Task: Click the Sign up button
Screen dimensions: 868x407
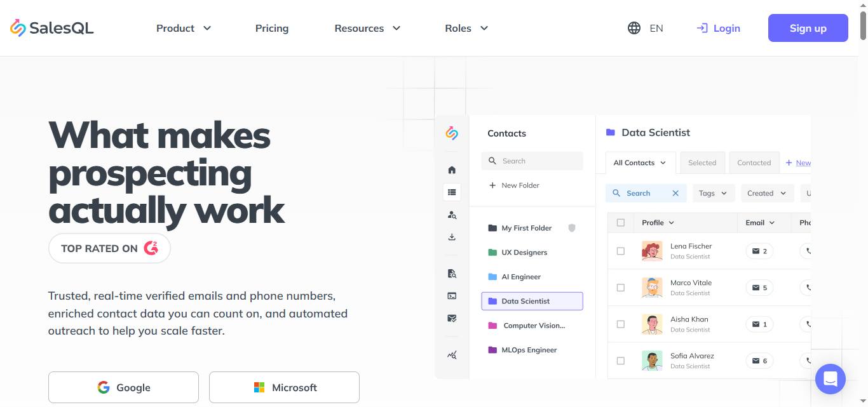Action: [808, 28]
